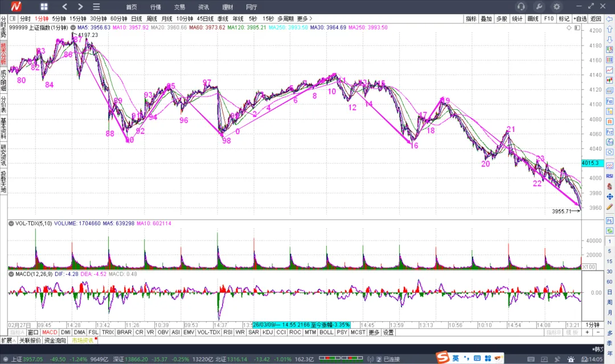Screen dimensions: 615x364
Task: Open the wrench tools icon
Action: [539, 6]
